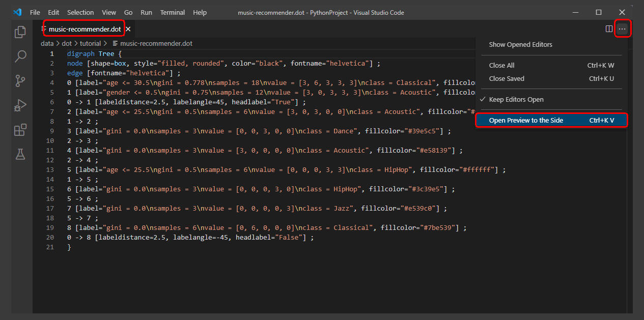The image size is (644, 320).
Task: Split the editor to the right
Action: [609, 29]
